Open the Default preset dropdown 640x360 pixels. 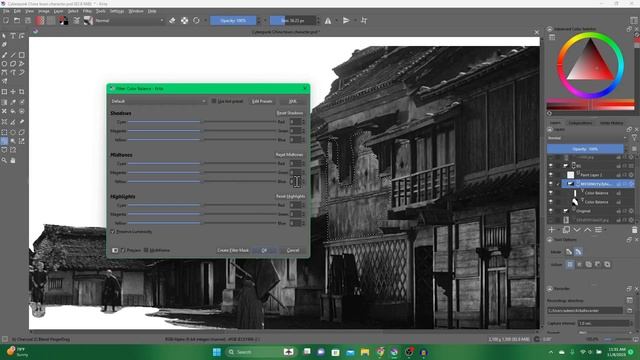(158, 101)
